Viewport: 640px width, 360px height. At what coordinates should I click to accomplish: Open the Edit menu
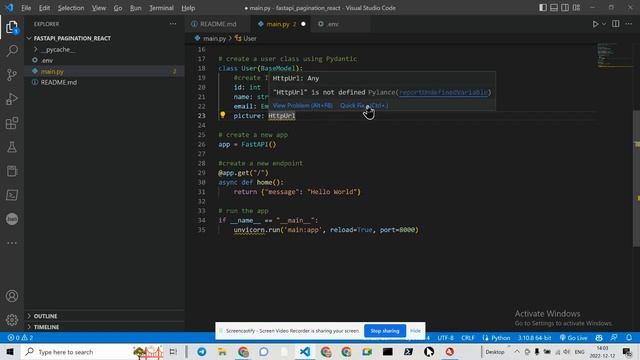(44, 8)
